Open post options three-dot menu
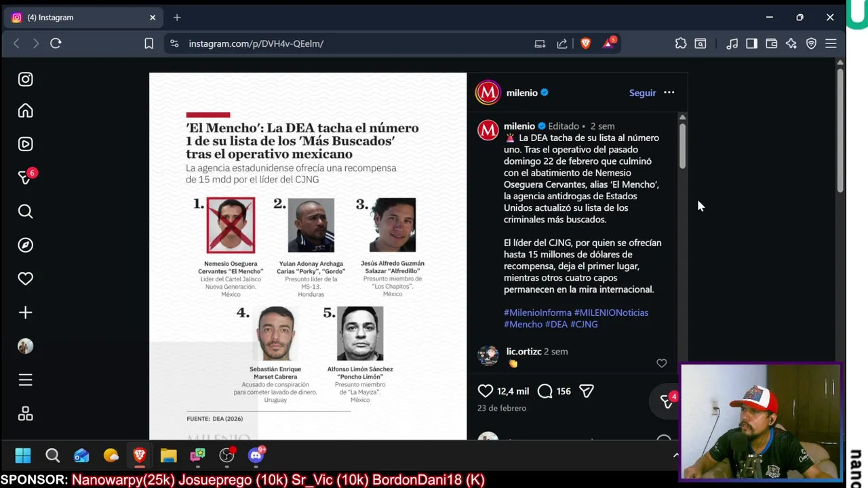The width and height of the screenshot is (868, 488). tap(669, 93)
